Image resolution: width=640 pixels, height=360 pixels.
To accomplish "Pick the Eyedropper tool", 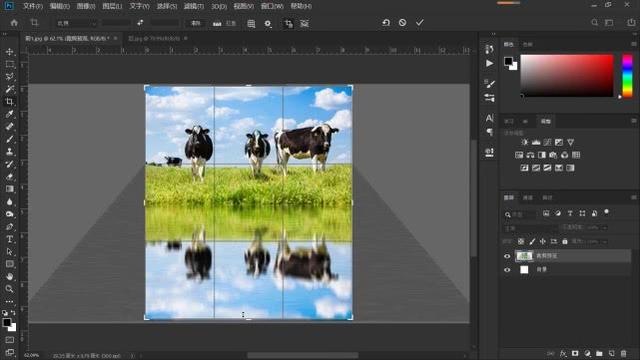I will (9, 114).
